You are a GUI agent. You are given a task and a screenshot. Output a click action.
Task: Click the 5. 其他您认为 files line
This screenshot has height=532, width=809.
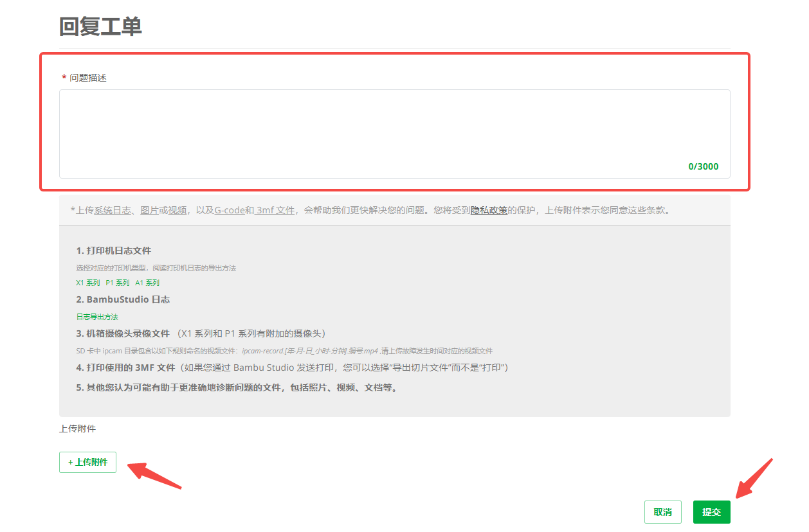point(237,388)
